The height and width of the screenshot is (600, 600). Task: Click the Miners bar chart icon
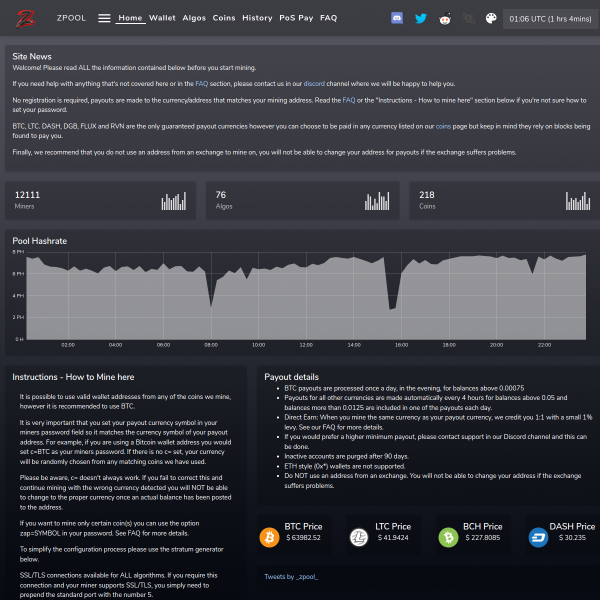(174, 201)
